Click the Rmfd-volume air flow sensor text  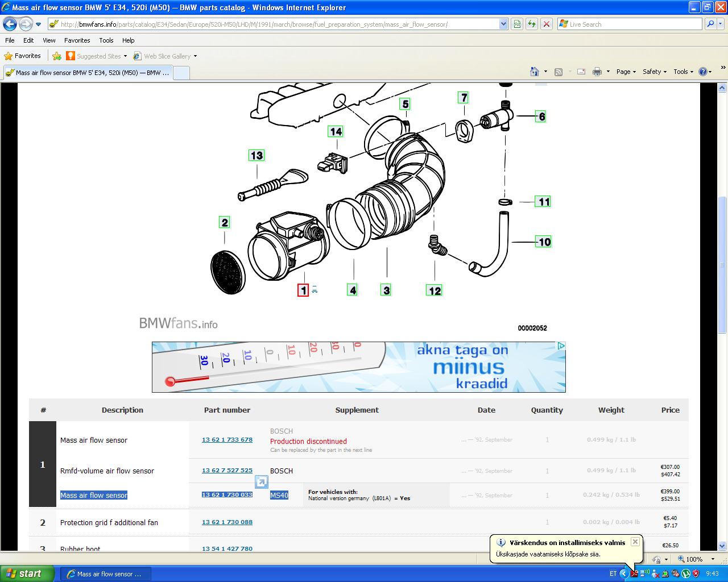(x=107, y=471)
